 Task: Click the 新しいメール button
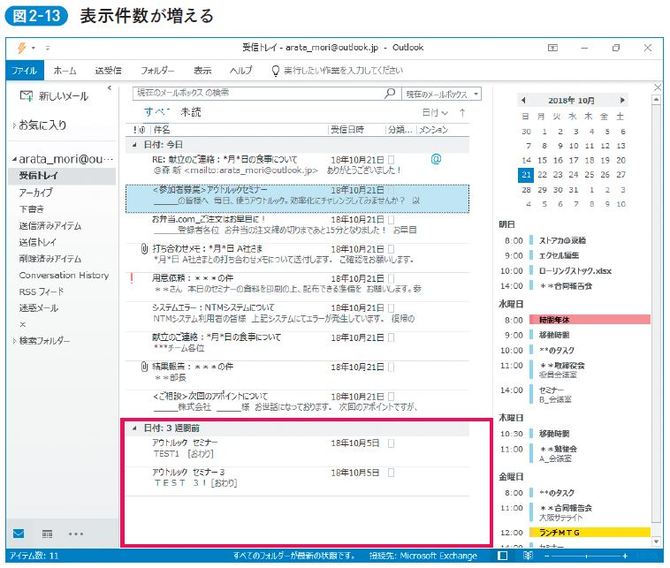click(54, 96)
